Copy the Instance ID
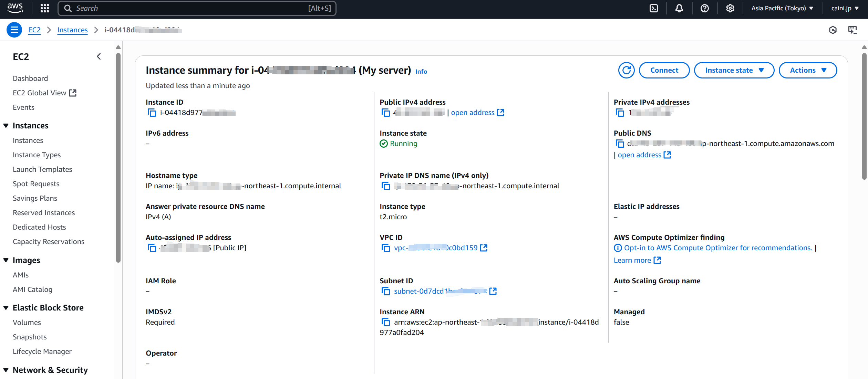 [x=152, y=113]
